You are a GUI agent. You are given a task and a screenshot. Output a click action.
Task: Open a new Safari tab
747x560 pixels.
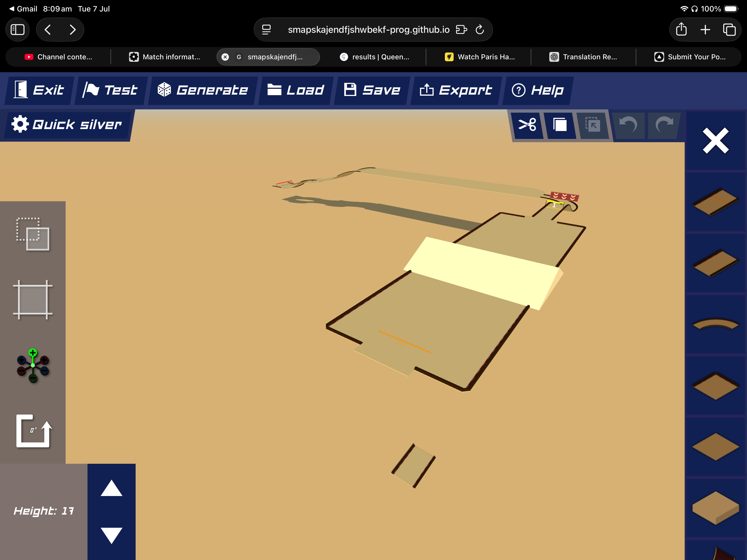pos(705,30)
